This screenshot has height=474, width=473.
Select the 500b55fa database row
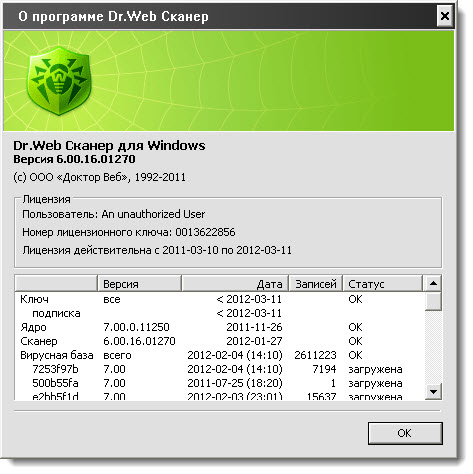[x=220, y=383]
